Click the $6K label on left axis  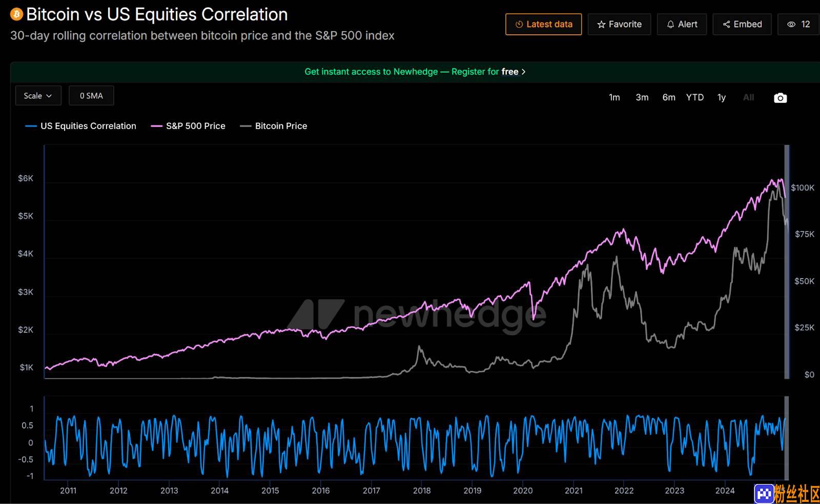[26, 178]
